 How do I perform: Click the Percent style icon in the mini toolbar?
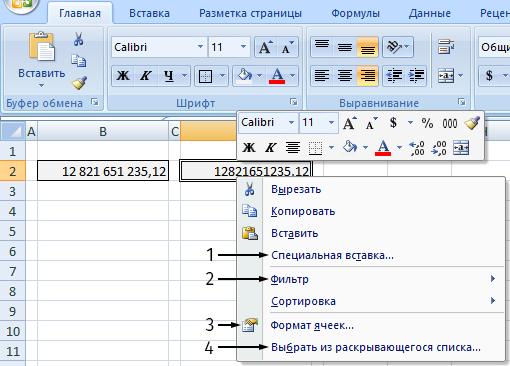pos(427,123)
